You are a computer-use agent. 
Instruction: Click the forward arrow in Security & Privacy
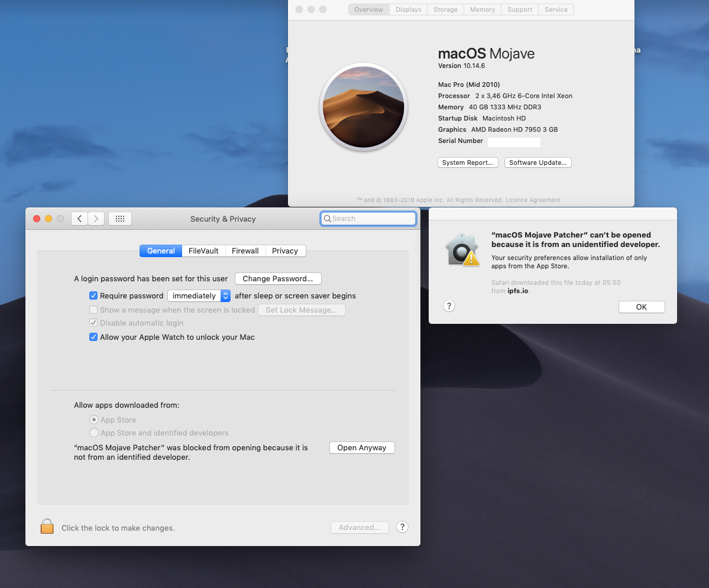[96, 219]
